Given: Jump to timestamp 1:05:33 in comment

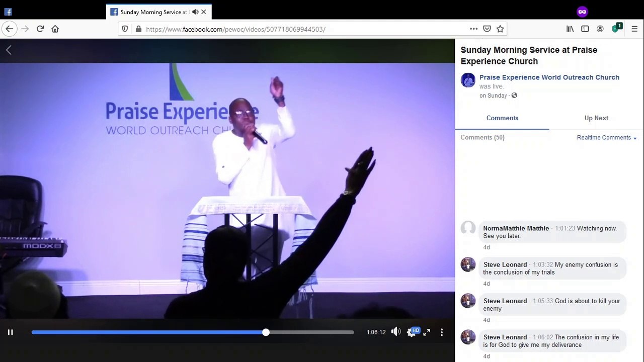Looking at the screenshot, I should point(543,301).
